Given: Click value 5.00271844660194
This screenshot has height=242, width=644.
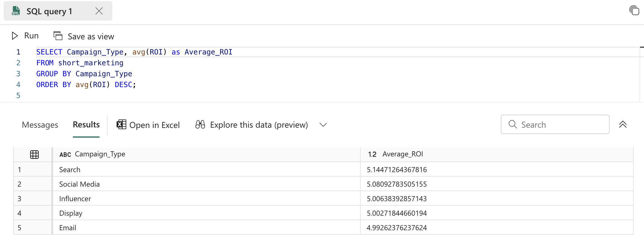Looking at the screenshot, I should click(x=397, y=213).
